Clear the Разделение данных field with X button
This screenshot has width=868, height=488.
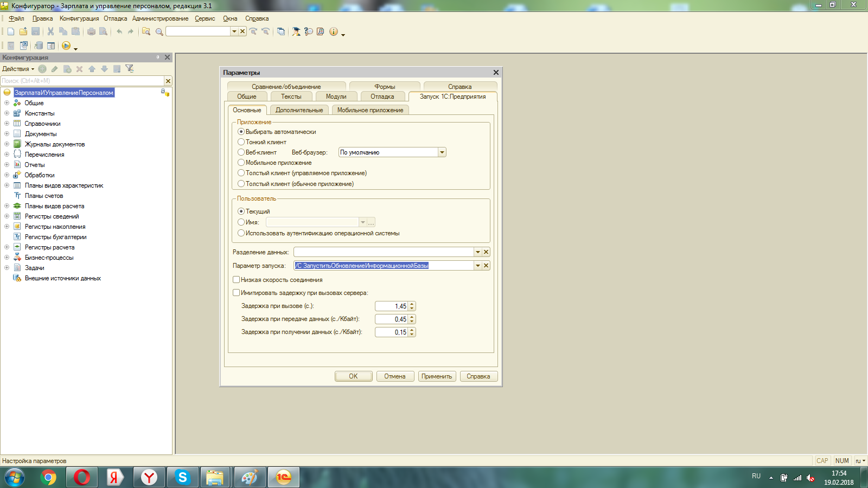(486, 252)
